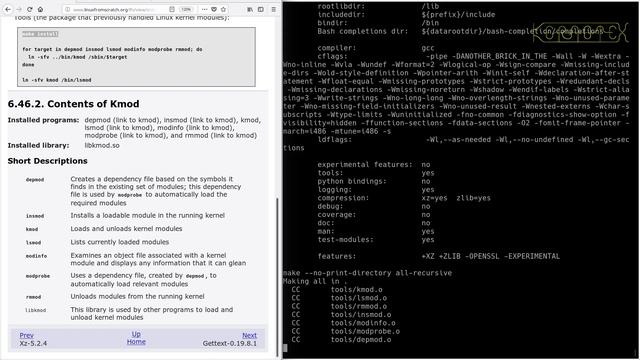The height and width of the screenshot is (360, 640).
Task: Open the Library icon
Action: (250, 9)
